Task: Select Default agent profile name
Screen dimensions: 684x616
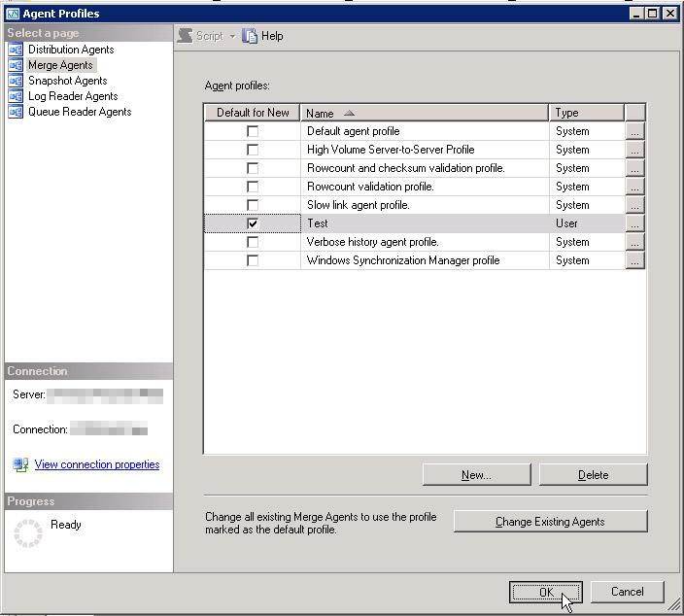Action: (354, 131)
